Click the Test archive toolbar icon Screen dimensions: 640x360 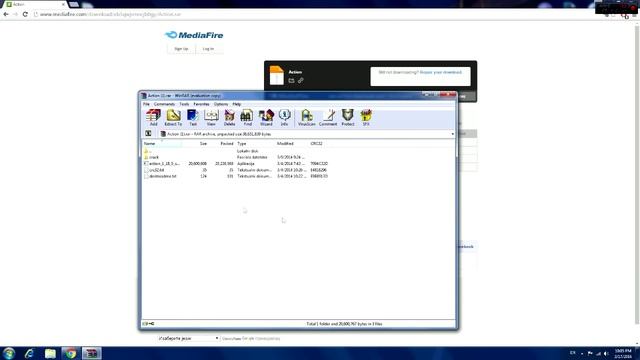point(193,118)
